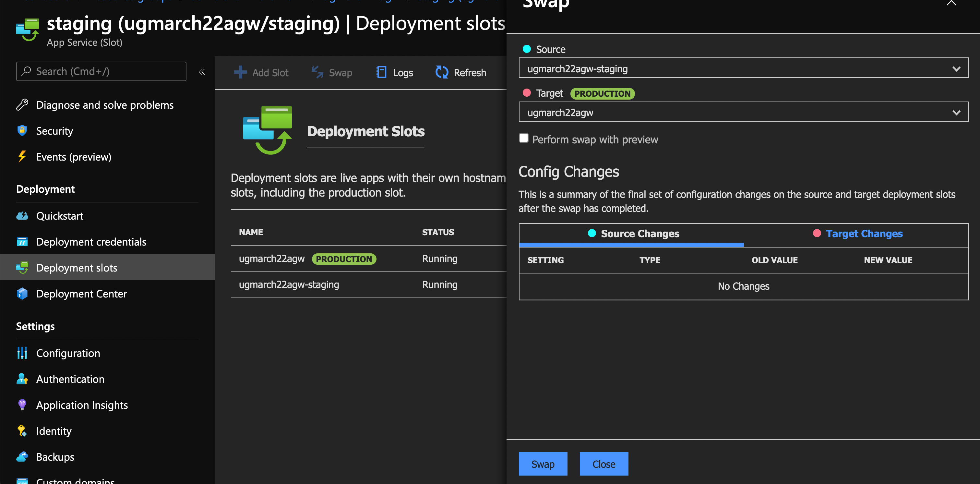View the Source Changes tab
Viewport: 980px width, 484px height.
(x=639, y=233)
